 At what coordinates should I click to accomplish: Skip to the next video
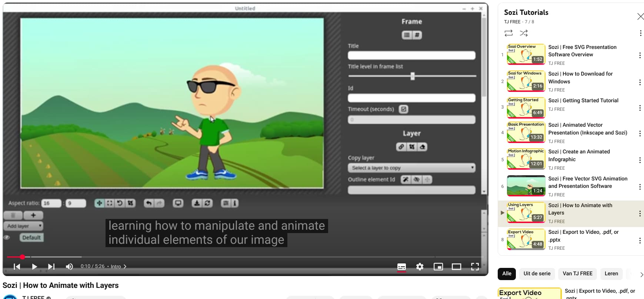51,266
